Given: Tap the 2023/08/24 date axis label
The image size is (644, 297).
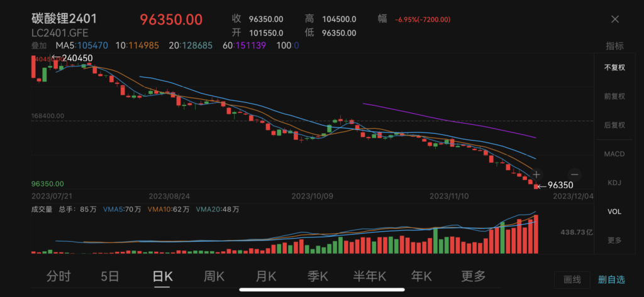Looking at the screenshot, I should coord(169,196).
